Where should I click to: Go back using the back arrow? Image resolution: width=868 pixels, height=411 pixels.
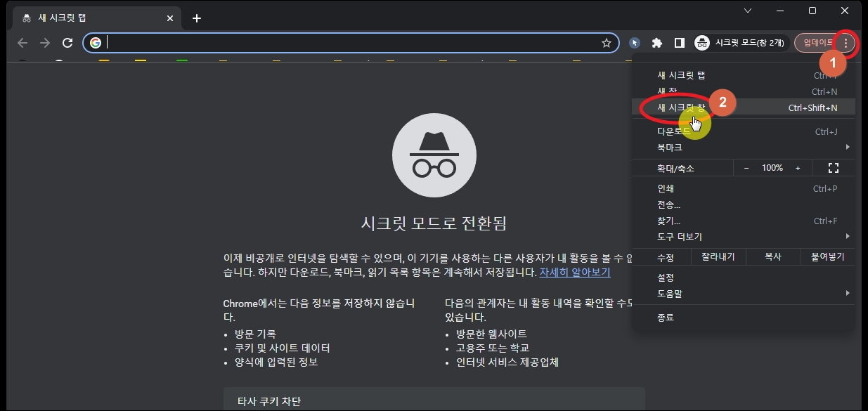22,43
